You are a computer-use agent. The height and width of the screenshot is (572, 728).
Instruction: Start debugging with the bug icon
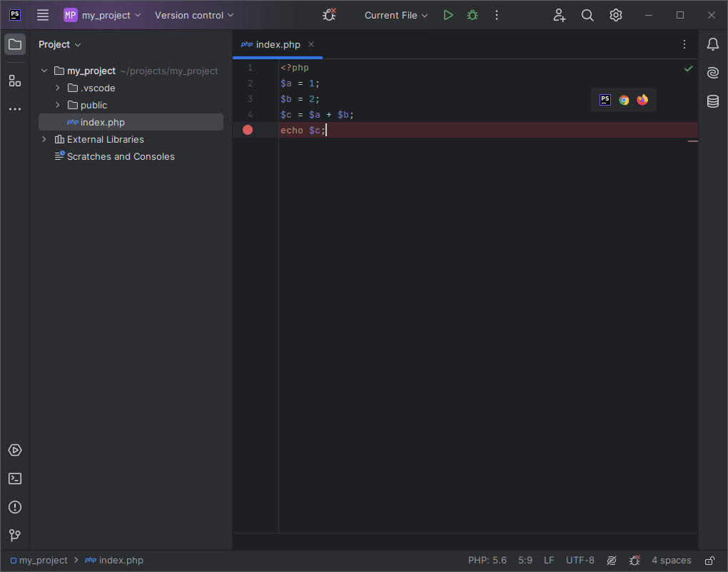click(472, 15)
